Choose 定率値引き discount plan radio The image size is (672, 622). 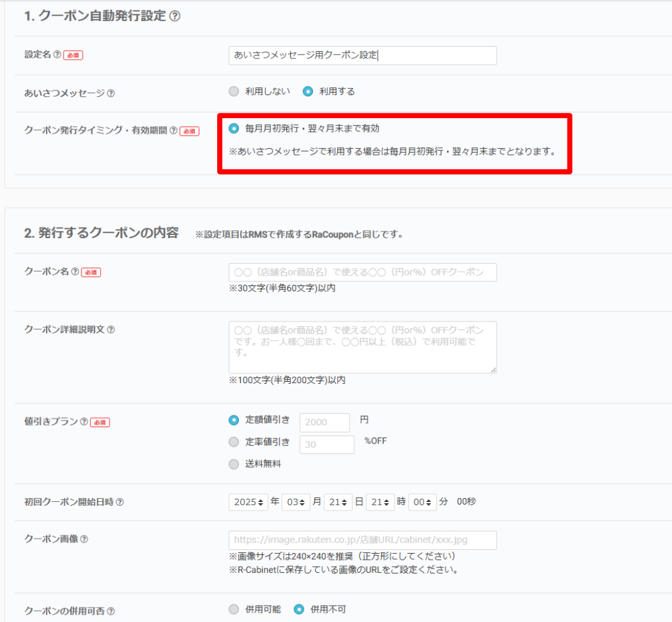pyautogui.click(x=234, y=442)
